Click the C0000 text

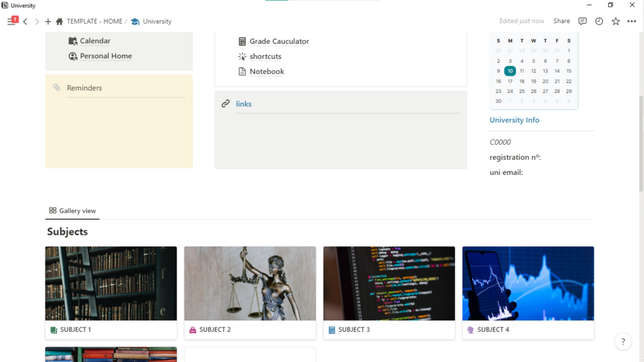(x=500, y=142)
